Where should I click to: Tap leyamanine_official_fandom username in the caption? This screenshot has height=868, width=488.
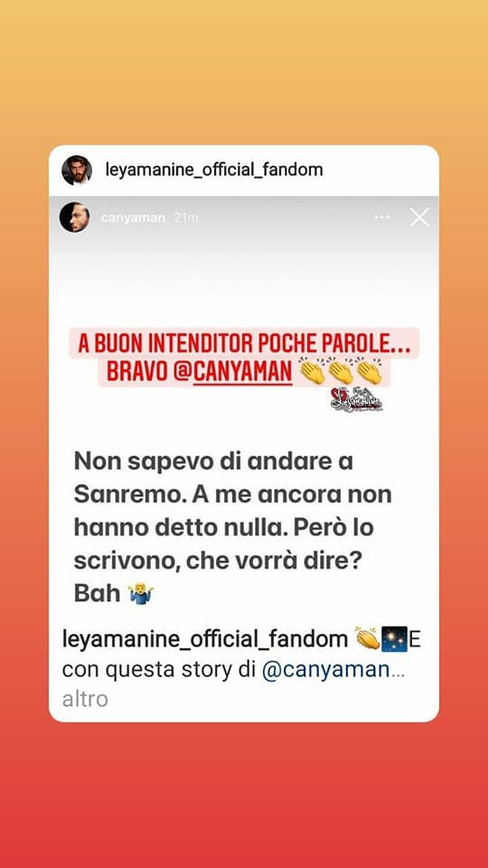[205, 639]
